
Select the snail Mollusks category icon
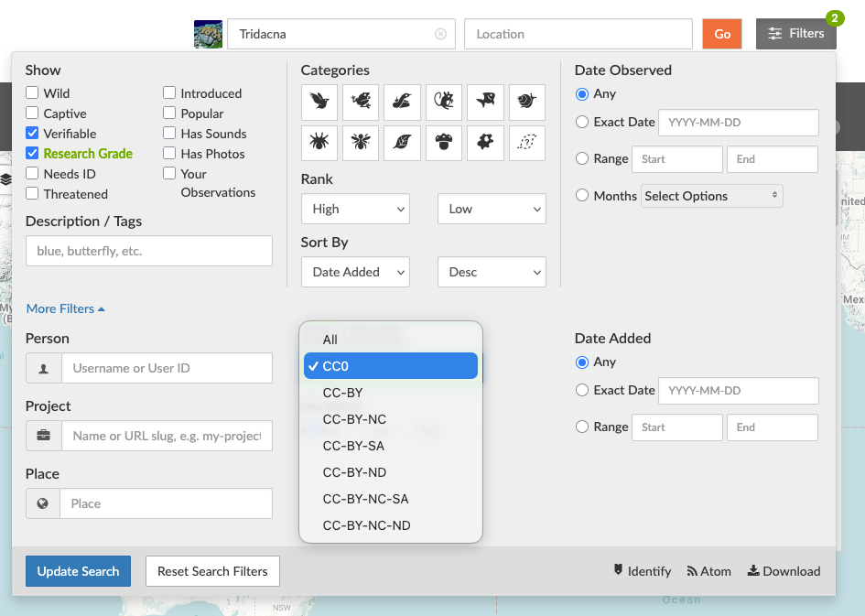pyautogui.click(x=527, y=102)
